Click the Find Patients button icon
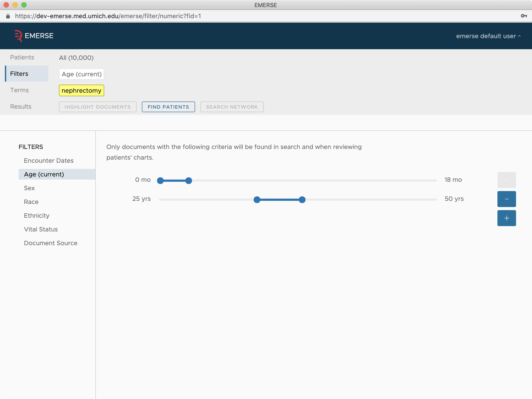Viewport: 532px width, 399px height. pyautogui.click(x=168, y=107)
